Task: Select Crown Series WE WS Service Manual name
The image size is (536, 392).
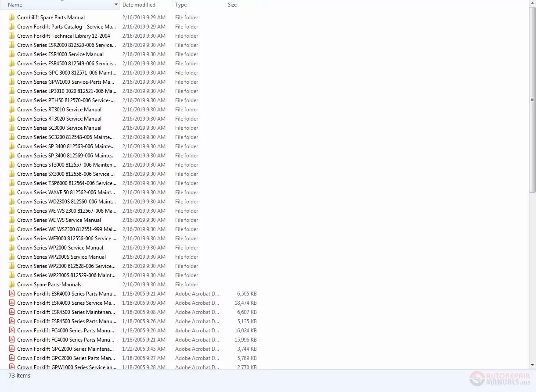Action: tap(59, 220)
